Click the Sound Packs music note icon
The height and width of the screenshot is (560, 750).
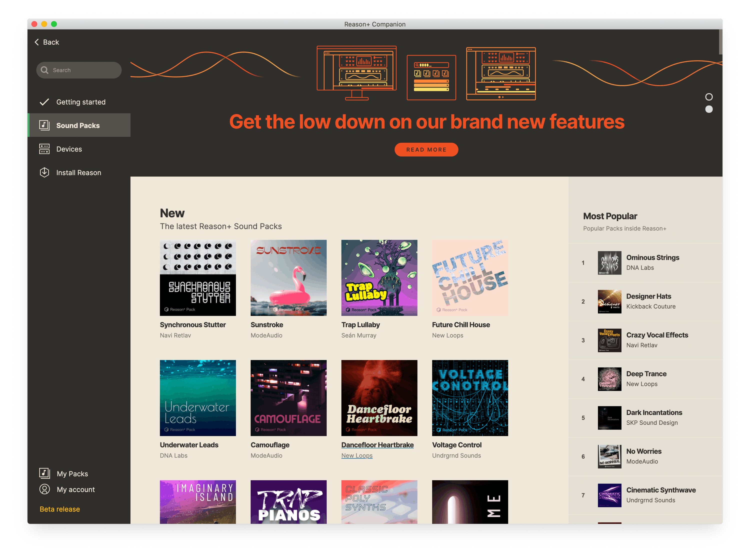[44, 125]
